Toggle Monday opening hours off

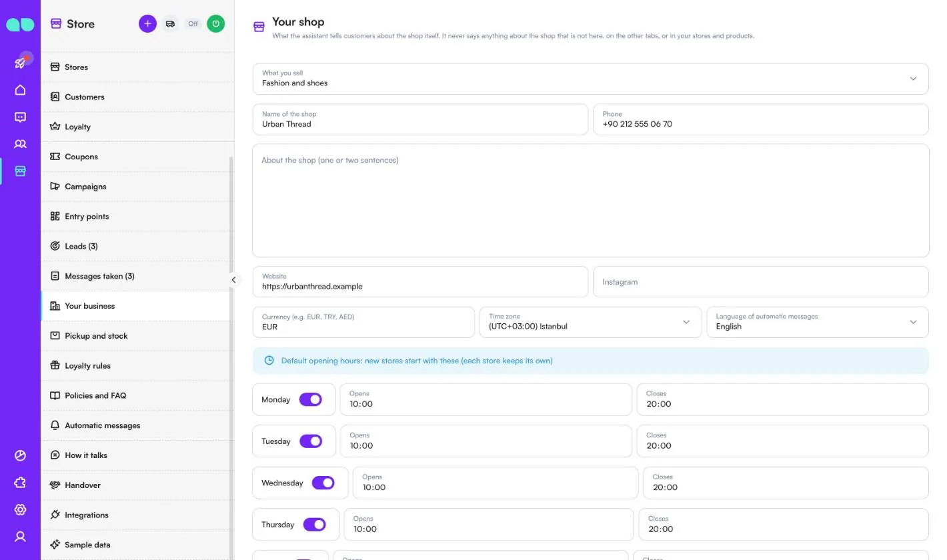click(310, 399)
